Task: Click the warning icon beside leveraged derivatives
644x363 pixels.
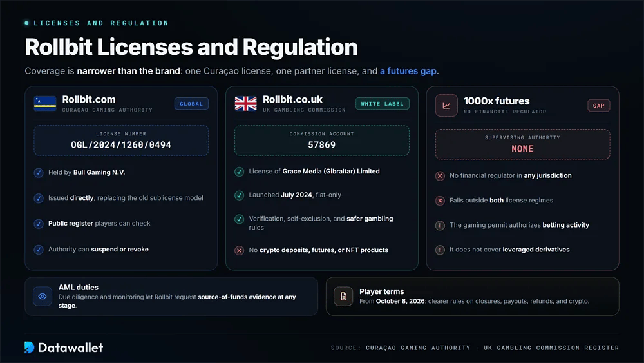Action: point(440,250)
